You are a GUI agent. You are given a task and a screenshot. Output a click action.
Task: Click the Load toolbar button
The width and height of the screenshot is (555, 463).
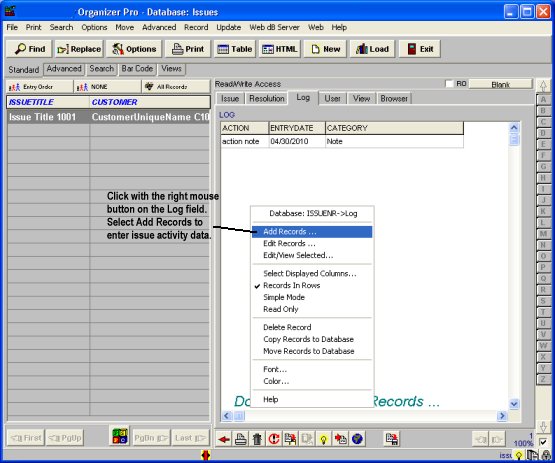pos(372,49)
